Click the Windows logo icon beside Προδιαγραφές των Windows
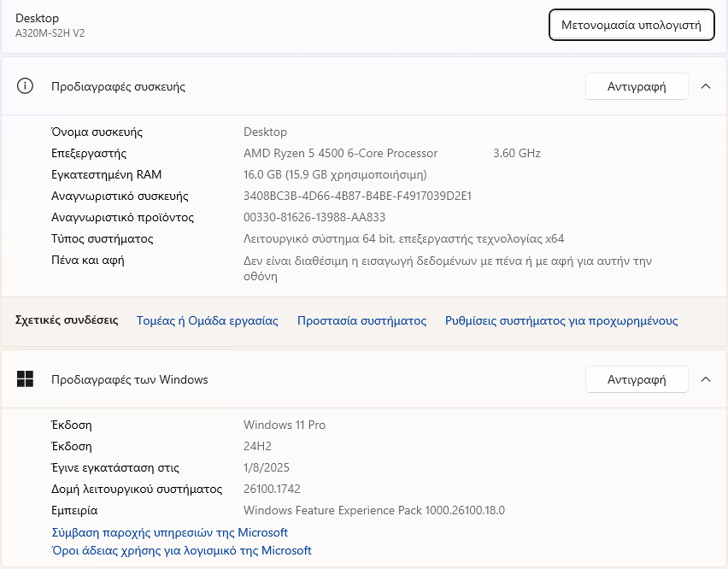This screenshot has height=569, width=728. (25, 379)
